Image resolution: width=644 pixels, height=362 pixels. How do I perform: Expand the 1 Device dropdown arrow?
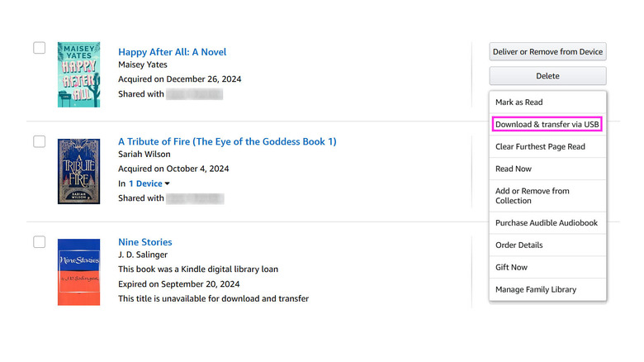(x=168, y=183)
